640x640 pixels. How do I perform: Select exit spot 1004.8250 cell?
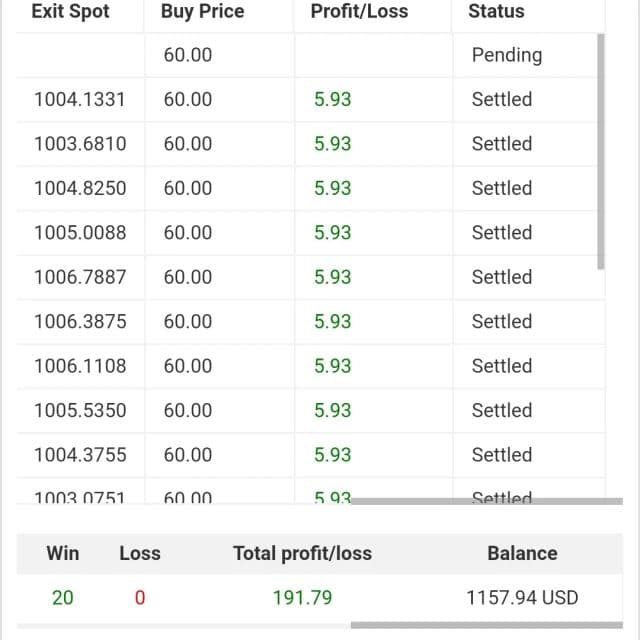click(x=80, y=189)
